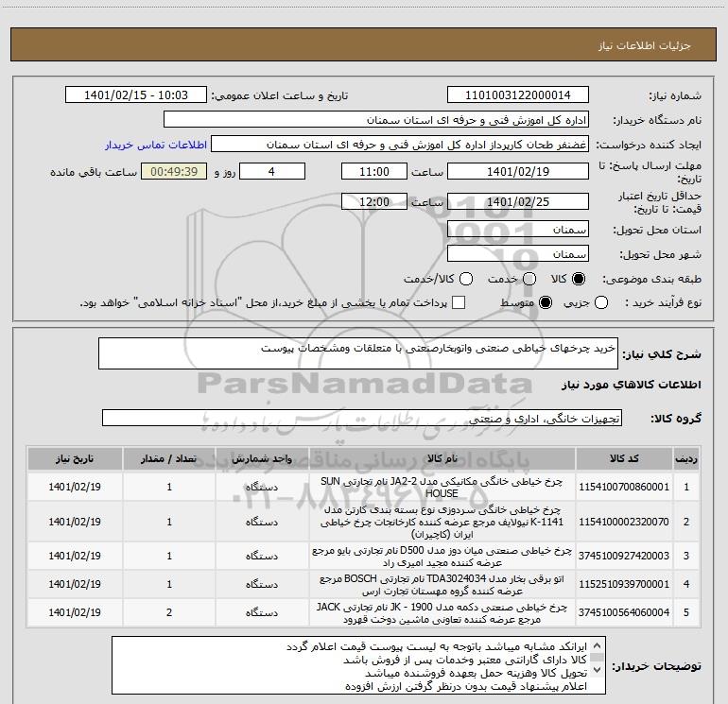Click the price validity time 12:00 field
The image size is (728, 704).
point(374,201)
